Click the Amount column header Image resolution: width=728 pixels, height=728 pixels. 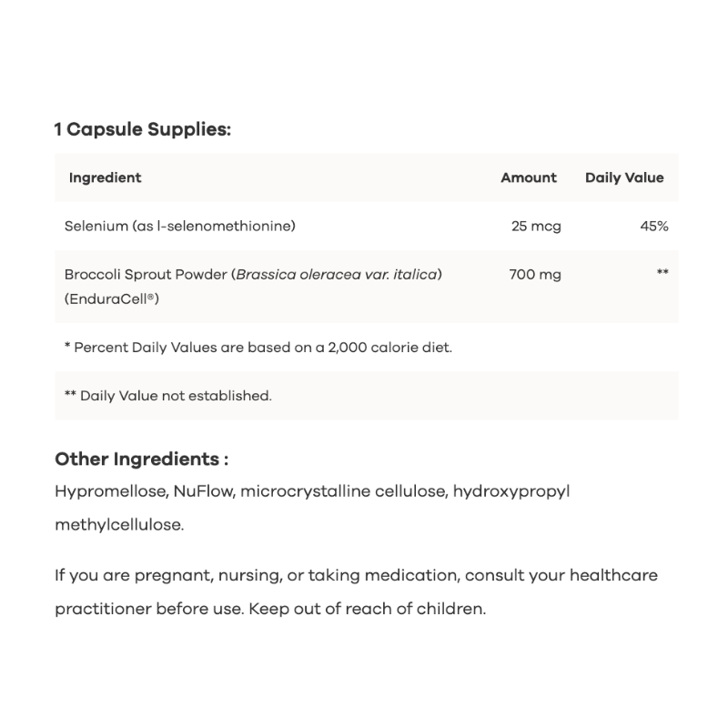pos(528,177)
